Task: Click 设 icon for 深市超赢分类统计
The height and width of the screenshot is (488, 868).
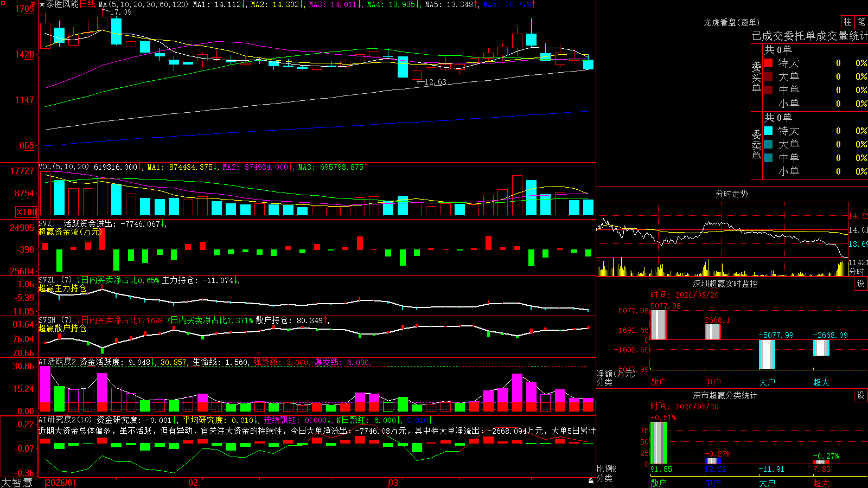Action: (x=861, y=395)
